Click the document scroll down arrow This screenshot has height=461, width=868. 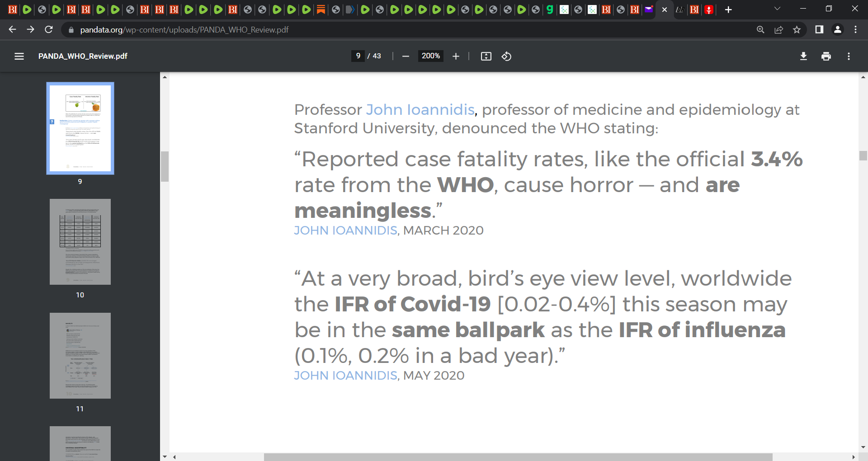pos(863,447)
